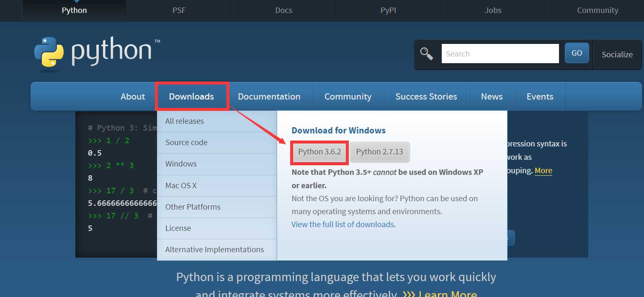Select Mac OS X in Downloads menu
This screenshot has height=297, width=644.
point(217,186)
